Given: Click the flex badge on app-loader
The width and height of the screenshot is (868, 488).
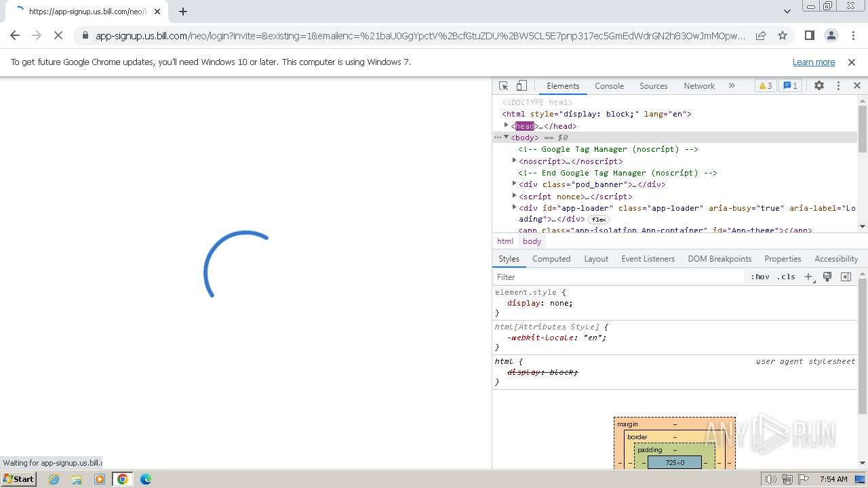Looking at the screenshot, I should click(x=599, y=220).
